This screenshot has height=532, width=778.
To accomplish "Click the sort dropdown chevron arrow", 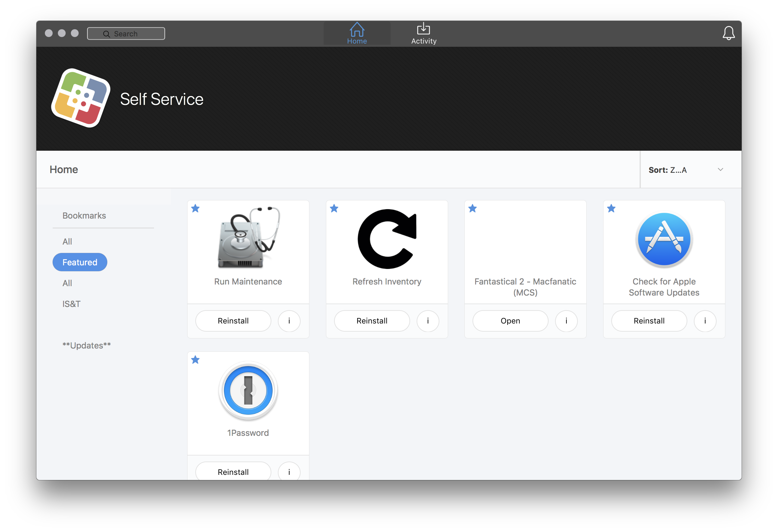I will [720, 170].
